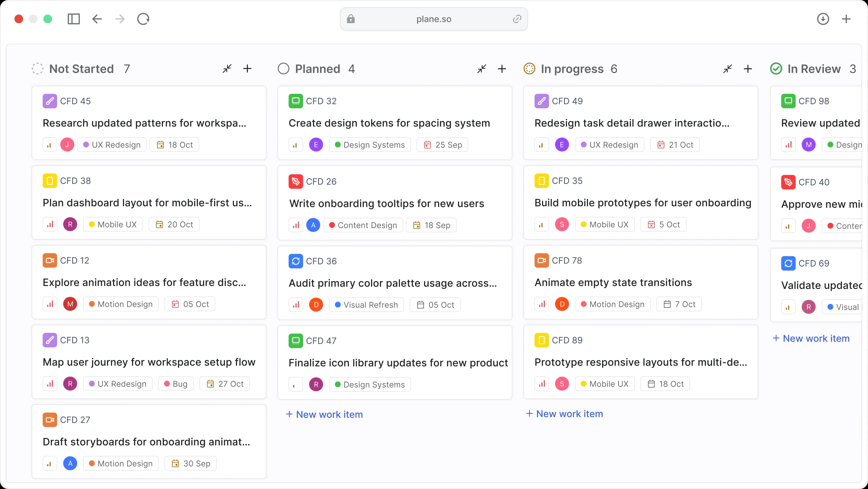
Task: Click the page reload icon in the toolbar
Action: coord(143,19)
